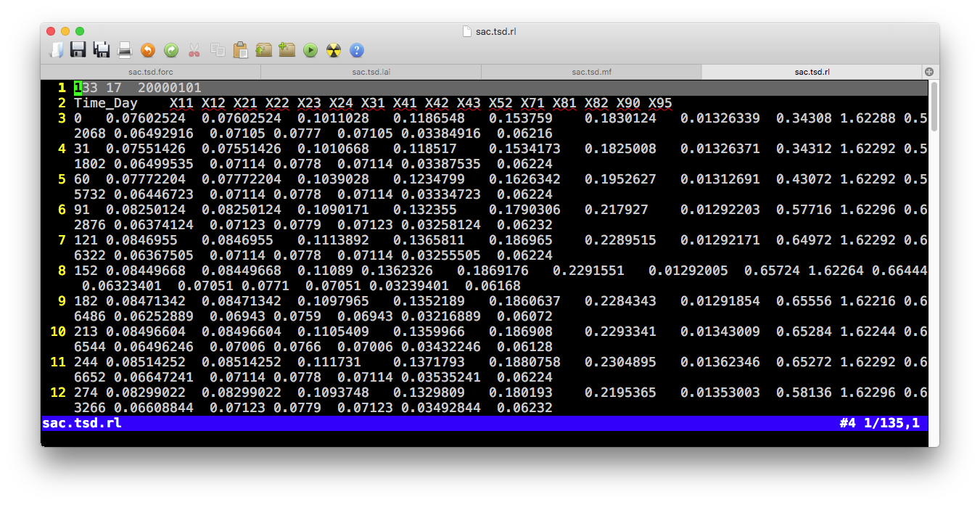The width and height of the screenshot is (980, 505).
Task: Add a new tab with plus button
Action: (928, 72)
